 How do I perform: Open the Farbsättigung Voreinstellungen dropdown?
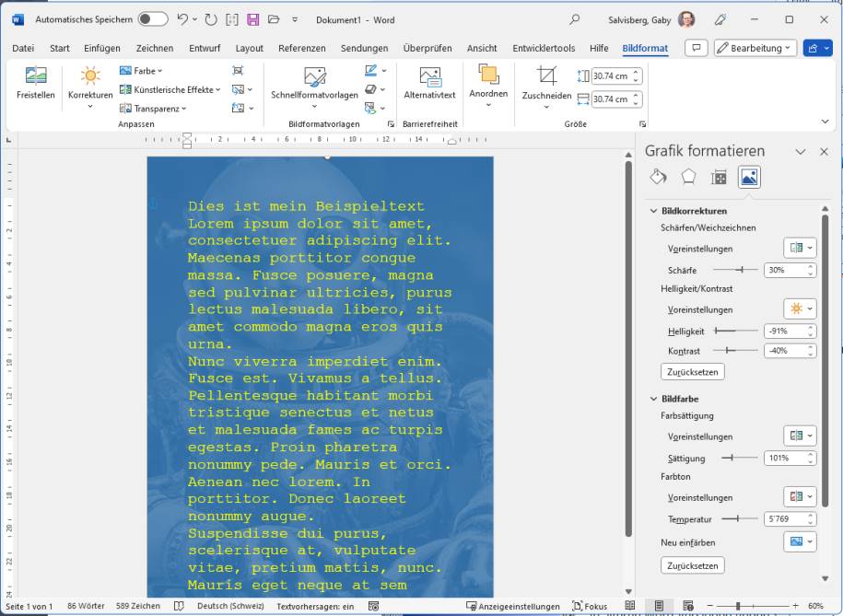(x=799, y=435)
